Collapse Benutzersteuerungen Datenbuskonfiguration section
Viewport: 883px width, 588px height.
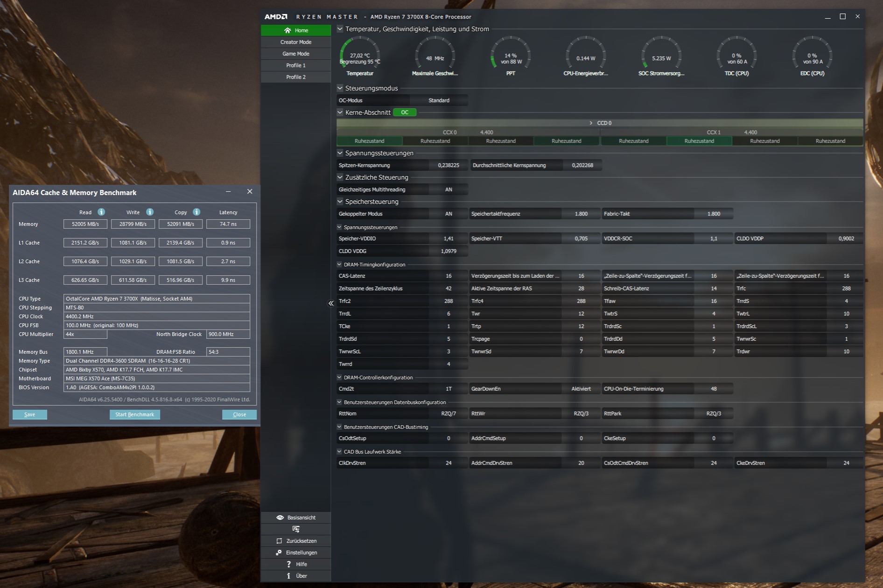pyautogui.click(x=339, y=402)
